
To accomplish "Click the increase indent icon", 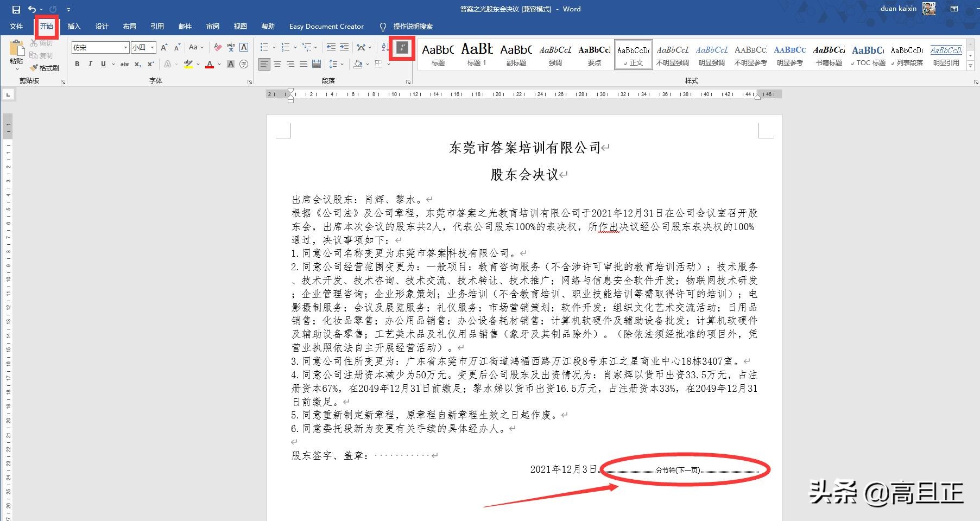I will pyautogui.click(x=344, y=47).
